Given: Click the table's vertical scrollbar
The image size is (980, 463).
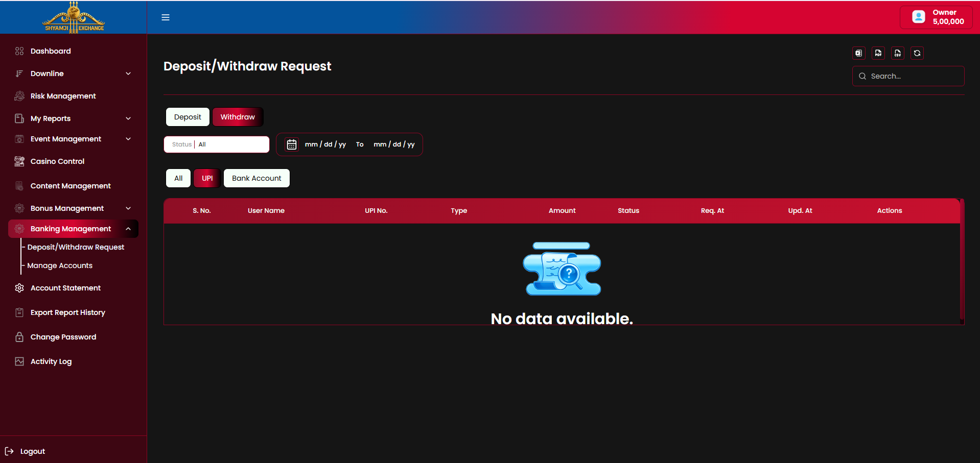Looking at the screenshot, I should 962,260.
